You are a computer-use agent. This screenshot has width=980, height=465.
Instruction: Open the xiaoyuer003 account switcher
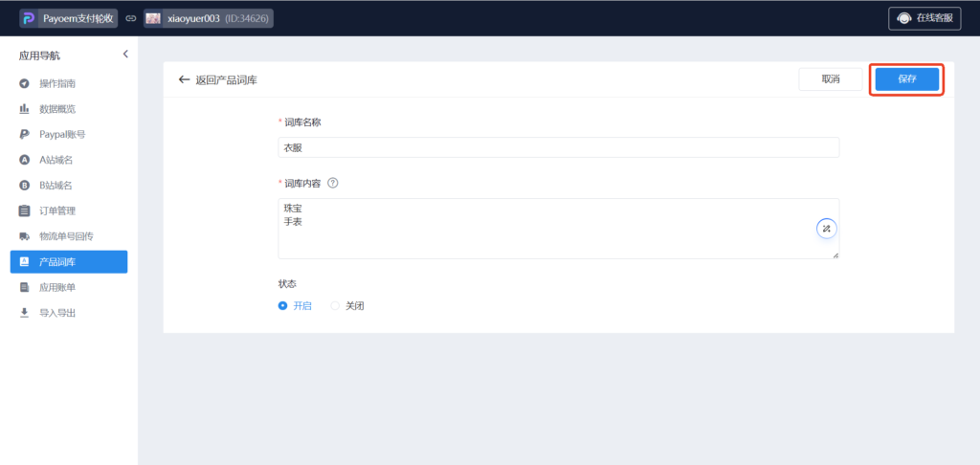click(208, 18)
